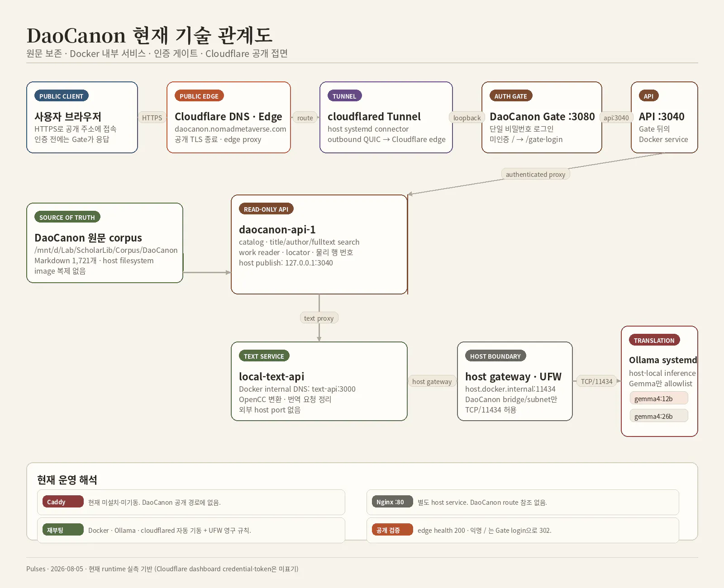
Task: Click the subtitle beginning '원문 보존 · Docker 내부 서비스'
Action: click(x=157, y=53)
